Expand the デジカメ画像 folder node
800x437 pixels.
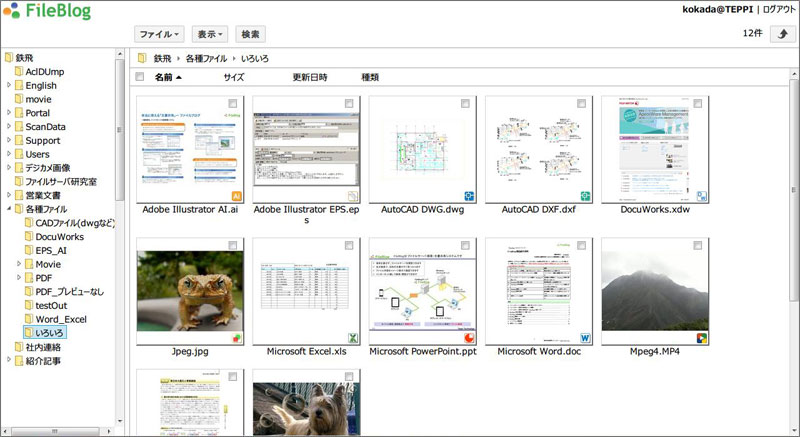(9, 168)
